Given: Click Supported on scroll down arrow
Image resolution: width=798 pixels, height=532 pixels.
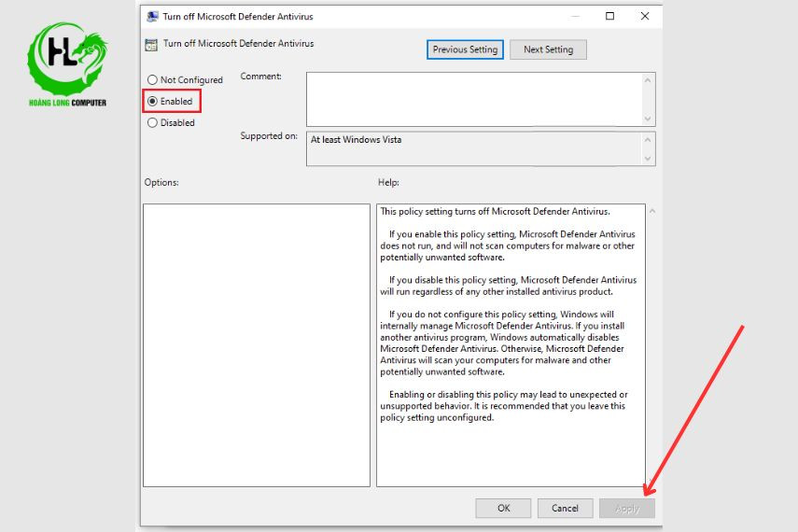Looking at the screenshot, I should pos(648,159).
